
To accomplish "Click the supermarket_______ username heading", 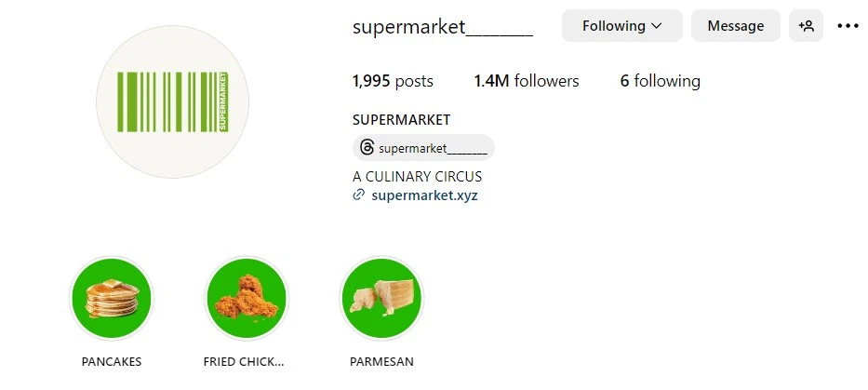I will [442, 26].
